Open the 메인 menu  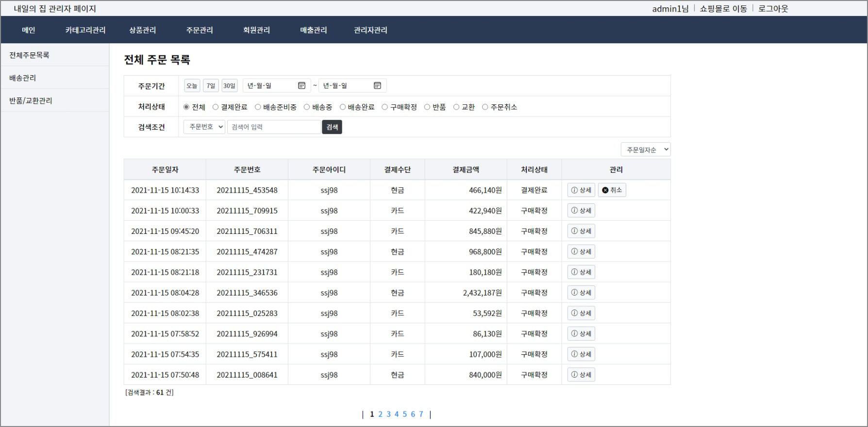point(29,30)
